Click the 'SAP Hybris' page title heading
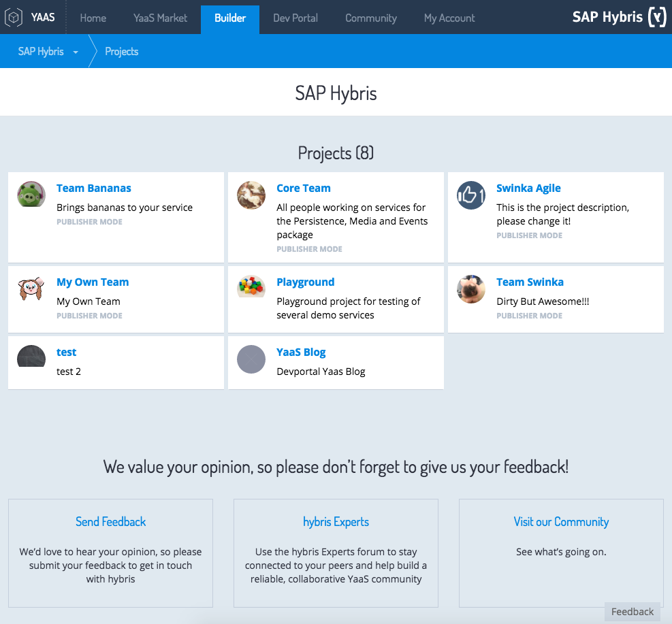Viewport: 672px width, 624px height. tap(336, 93)
